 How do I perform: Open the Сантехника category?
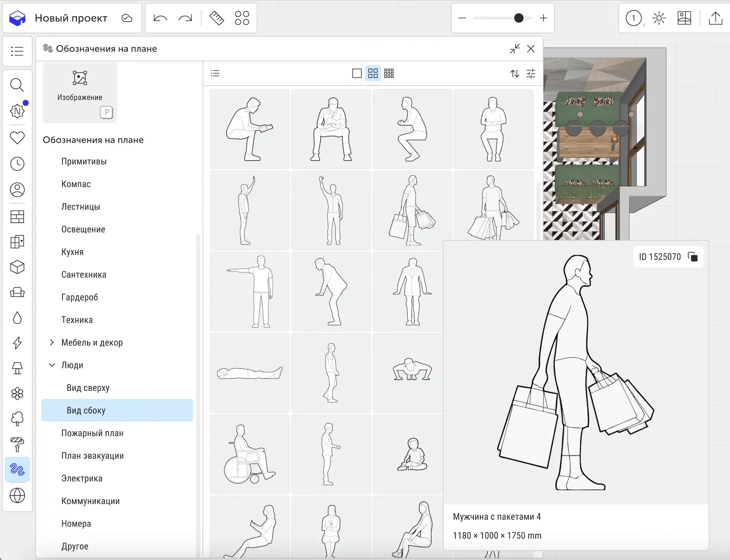[84, 274]
